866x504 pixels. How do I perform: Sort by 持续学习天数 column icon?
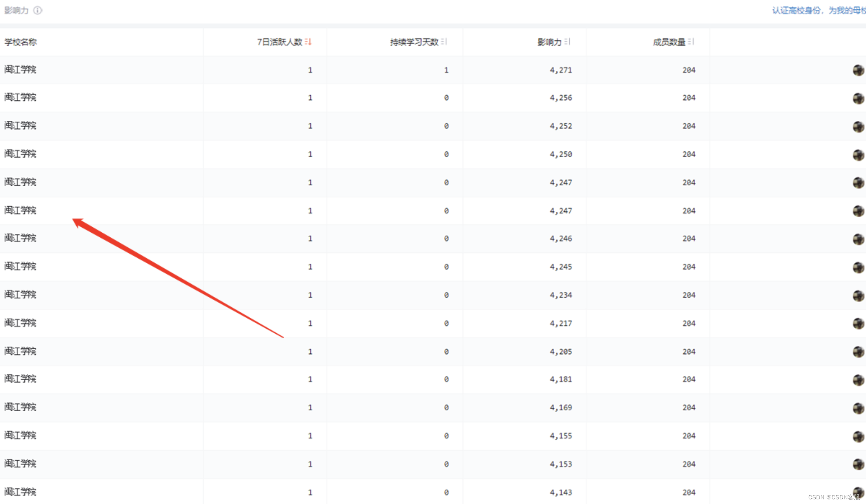coord(444,41)
